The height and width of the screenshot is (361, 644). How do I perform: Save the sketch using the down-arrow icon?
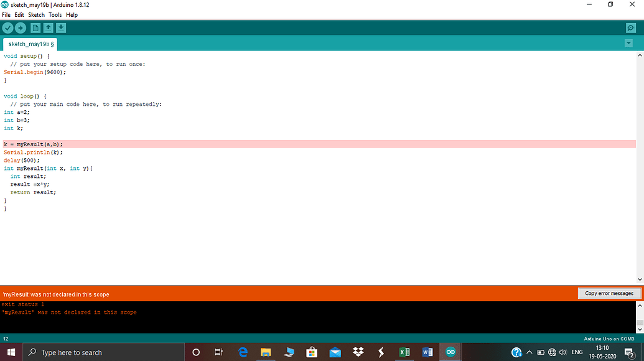click(61, 28)
